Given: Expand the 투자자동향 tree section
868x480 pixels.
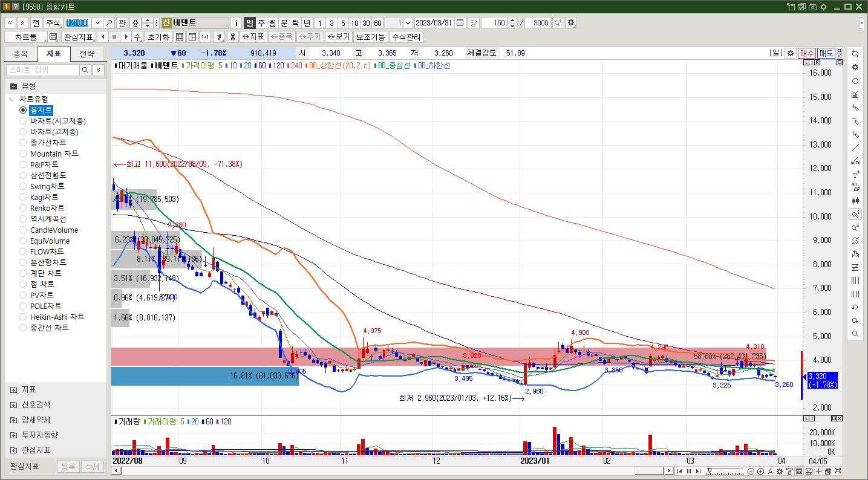Looking at the screenshot, I should click(13, 435).
